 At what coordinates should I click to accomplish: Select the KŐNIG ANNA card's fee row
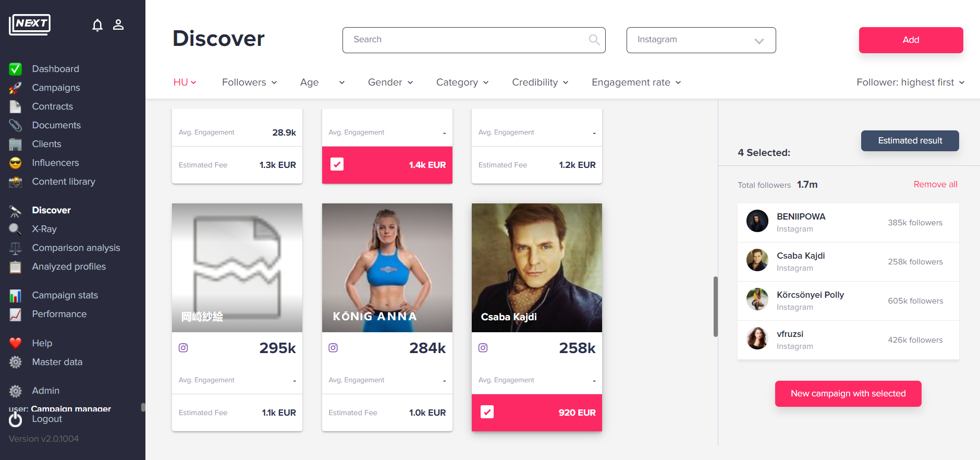[387, 413]
